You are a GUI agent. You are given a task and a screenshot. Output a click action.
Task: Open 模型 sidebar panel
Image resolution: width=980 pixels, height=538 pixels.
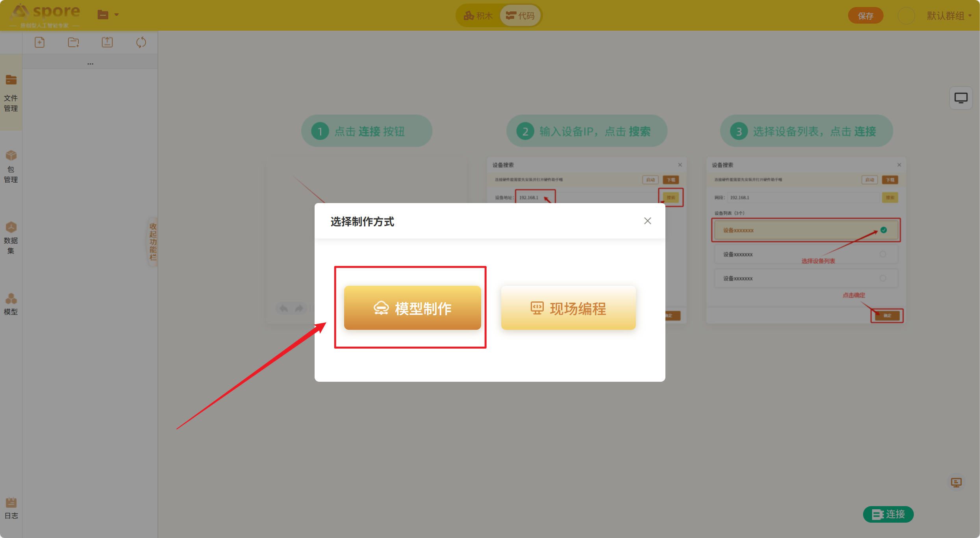pyautogui.click(x=11, y=304)
